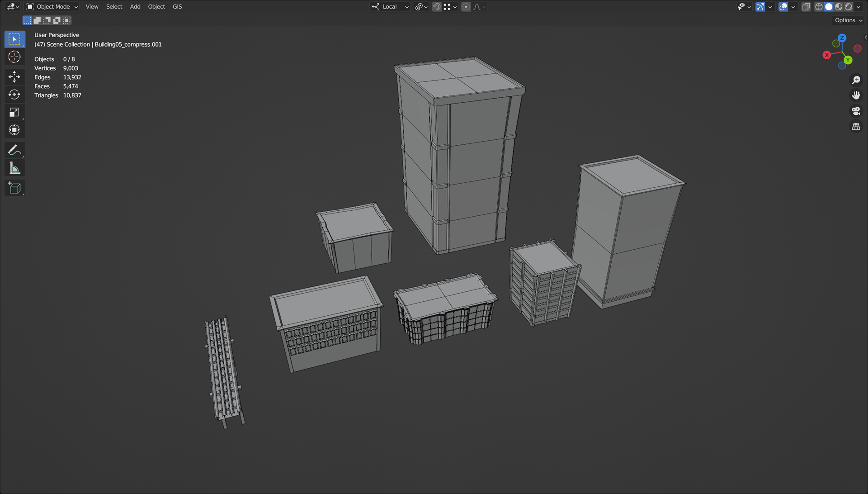Image resolution: width=868 pixels, height=494 pixels.
Task: Expand the Options dropdown
Action: coord(848,20)
